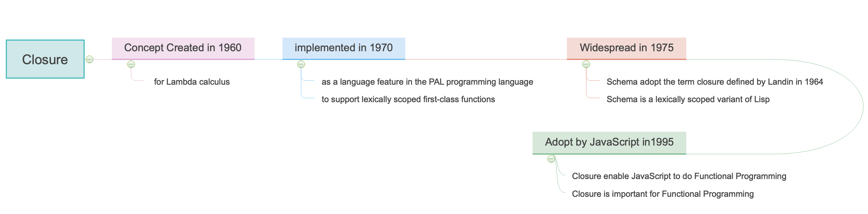Select 'to support lexically scoped first-class functions'
Screen dimensions: 868x214
tap(408, 99)
